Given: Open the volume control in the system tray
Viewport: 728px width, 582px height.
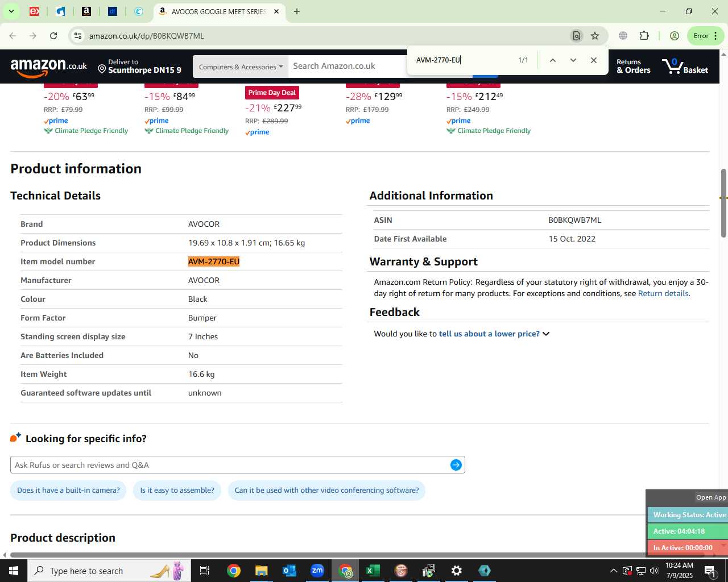Looking at the screenshot, I should (x=654, y=571).
